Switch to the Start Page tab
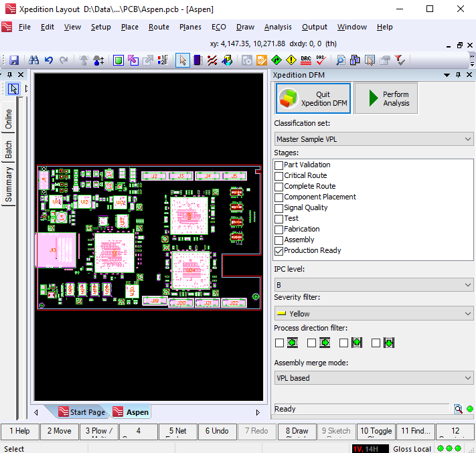The width and height of the screenshot is (476, 453). 82,412
